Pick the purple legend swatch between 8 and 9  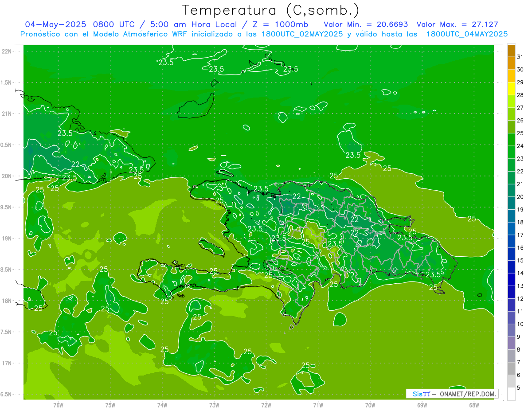point(511,343)
